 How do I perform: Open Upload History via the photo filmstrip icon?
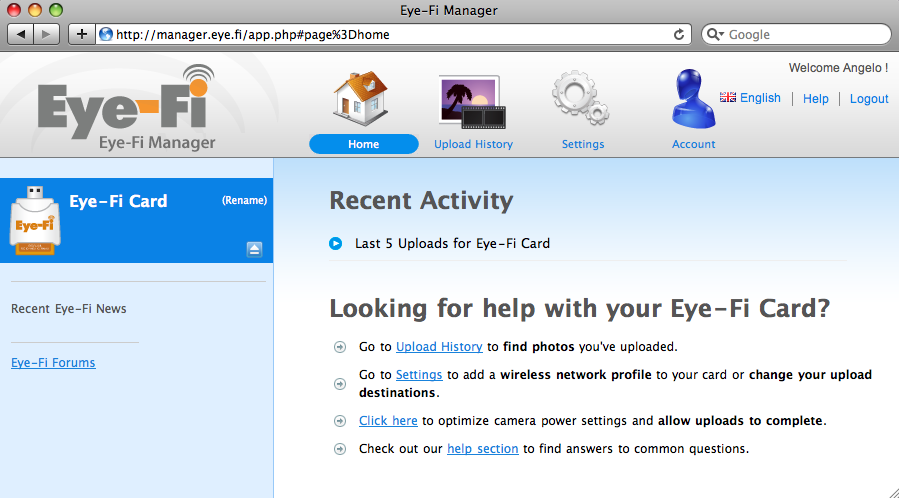click(472, 102)
